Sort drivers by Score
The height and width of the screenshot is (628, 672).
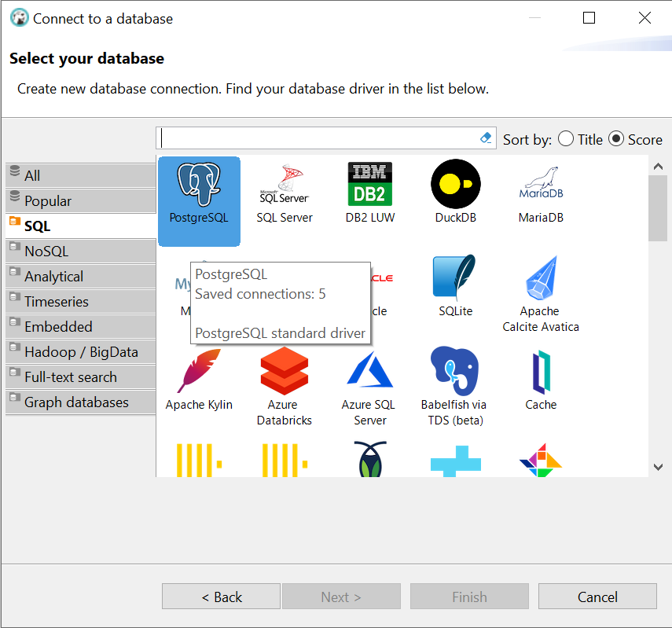coord(635,139)
